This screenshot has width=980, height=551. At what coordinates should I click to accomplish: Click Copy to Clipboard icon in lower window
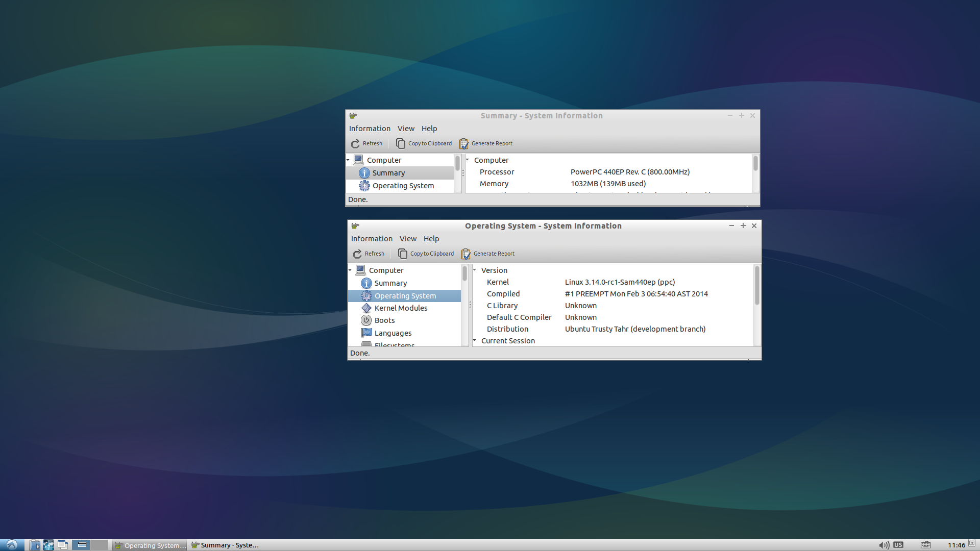[403, 254]
